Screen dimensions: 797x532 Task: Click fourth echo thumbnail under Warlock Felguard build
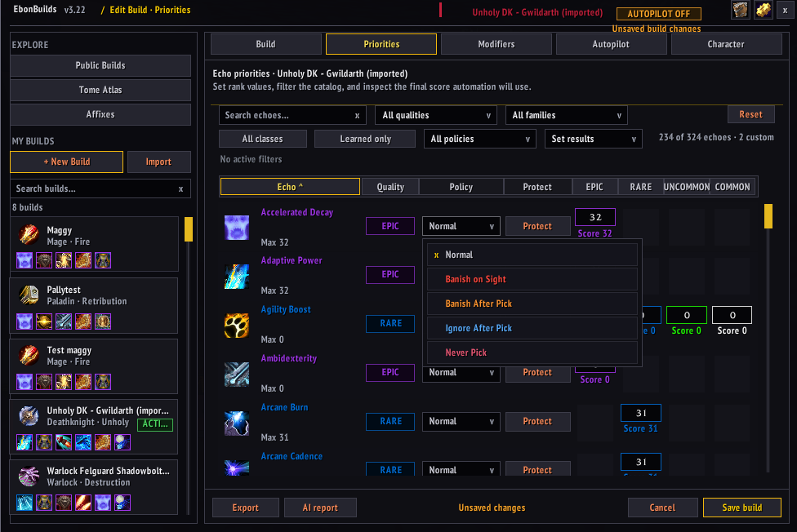pos(83,503)
